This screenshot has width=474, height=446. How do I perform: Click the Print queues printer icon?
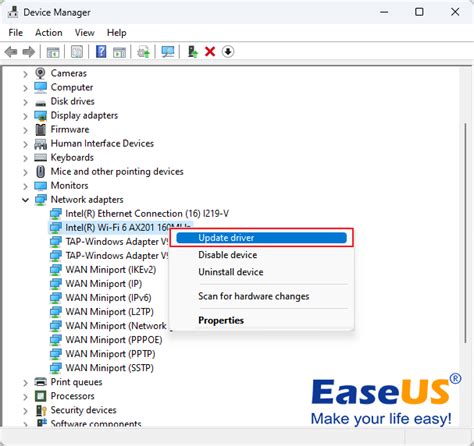click(x=40, y=382)
